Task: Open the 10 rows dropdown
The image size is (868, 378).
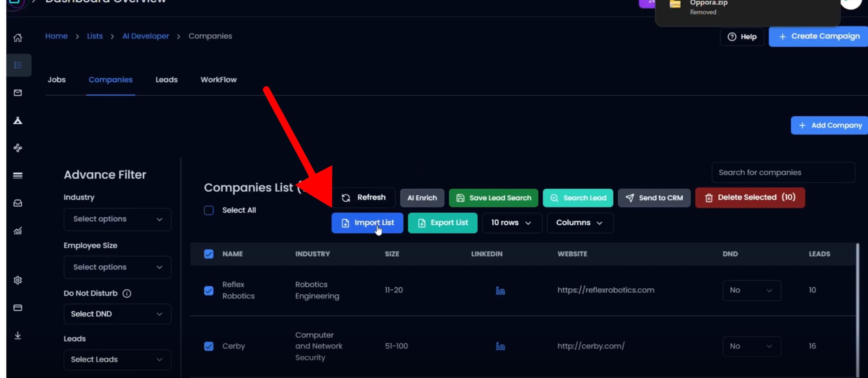Action: 511,223
